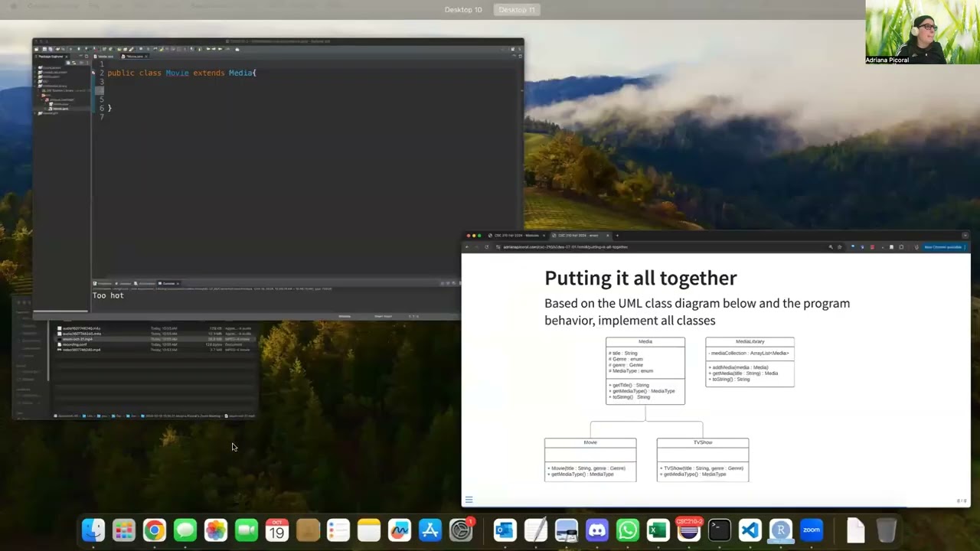The image size is (980, 551).
Task: Open Reminders app in the dock
Action: pos(338,530)
